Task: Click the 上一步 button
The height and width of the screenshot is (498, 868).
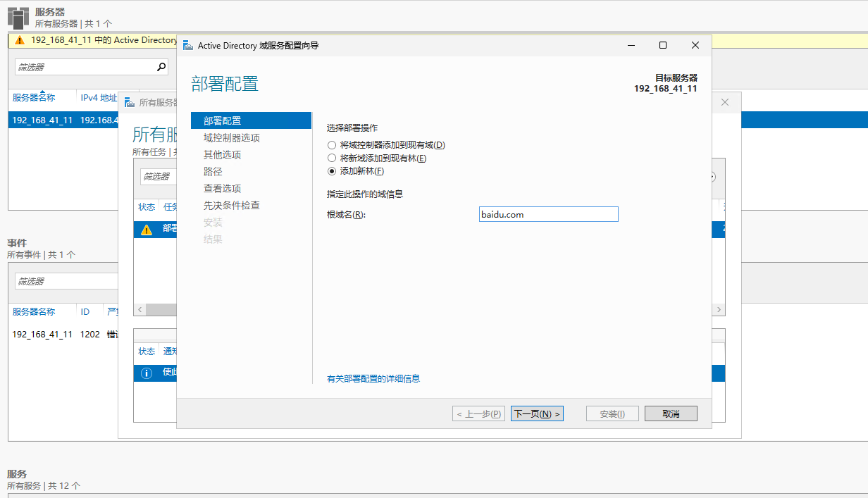Action: (478, 413)
